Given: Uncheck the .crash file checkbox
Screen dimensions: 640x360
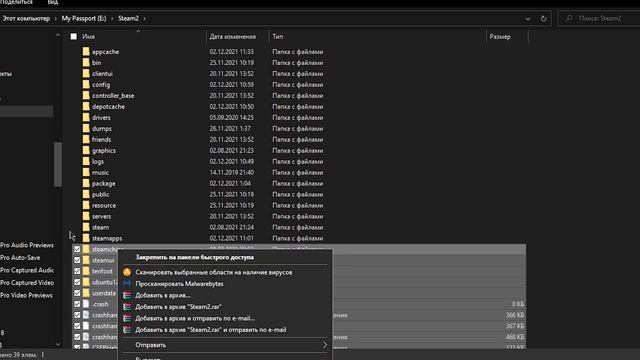Looking at the screenshot, I should (77, 304).
